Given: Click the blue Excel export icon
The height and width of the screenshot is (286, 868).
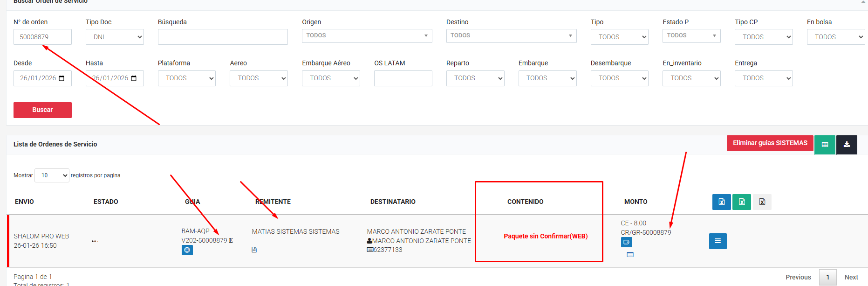Looking at the screenshot, I should pyautogui.click(x=721, y=202).
